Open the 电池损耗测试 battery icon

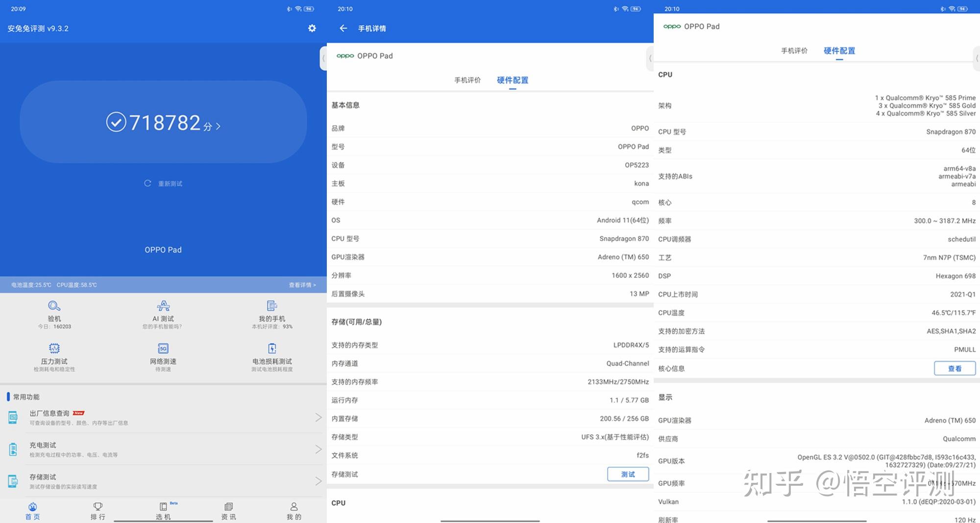(272, 349)
